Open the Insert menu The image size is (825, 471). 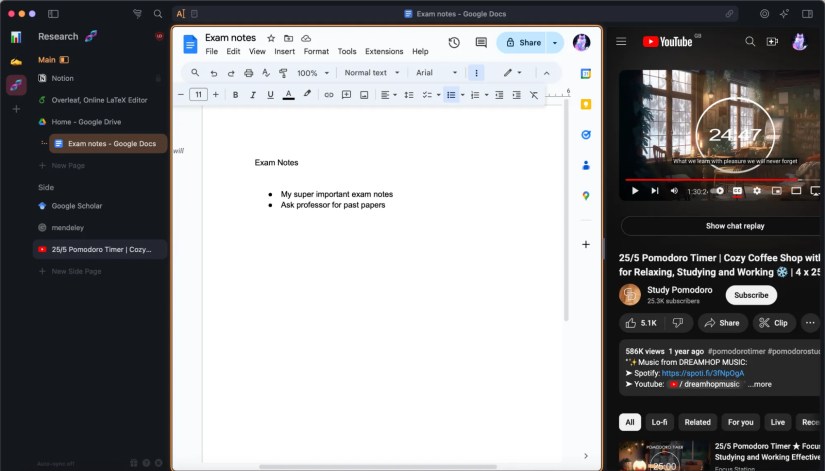pyautogui.click(x=284, y=51)
